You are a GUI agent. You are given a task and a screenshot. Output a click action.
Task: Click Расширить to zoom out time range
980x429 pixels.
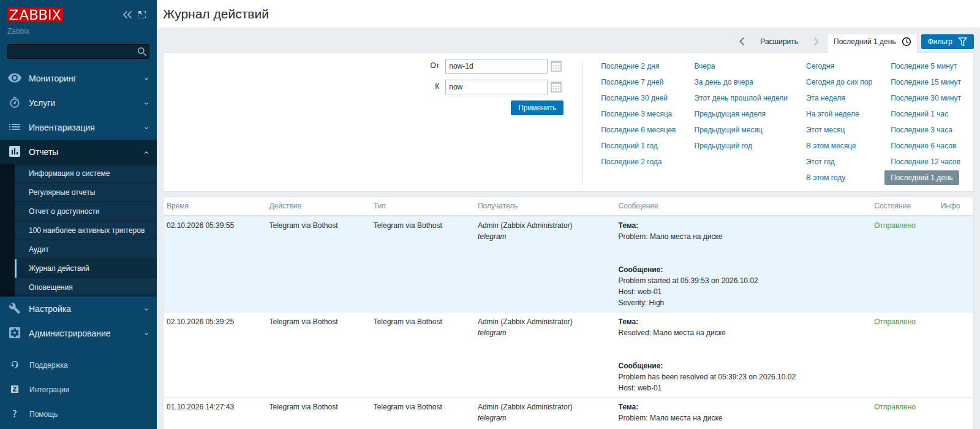pyautogui.click(x=779, y=42)
